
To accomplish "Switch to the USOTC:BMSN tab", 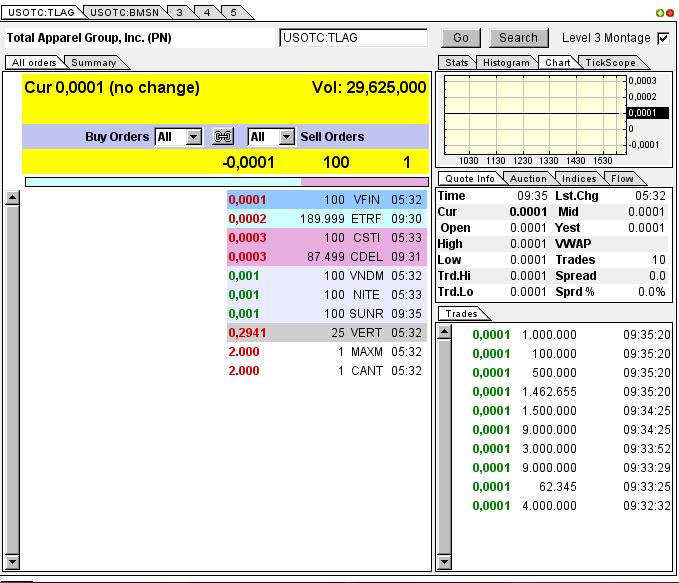I will click(125, 13).
